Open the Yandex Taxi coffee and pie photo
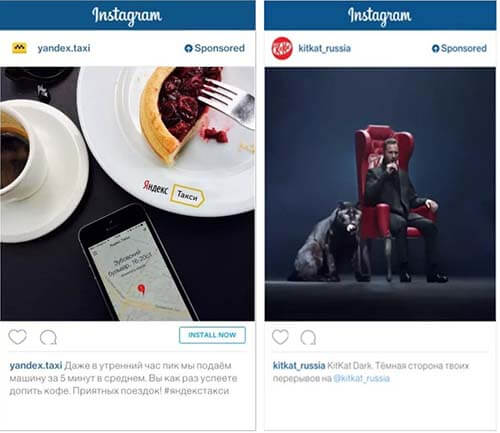Viewport: 500px width, 433px height. [x=127, y=194]
